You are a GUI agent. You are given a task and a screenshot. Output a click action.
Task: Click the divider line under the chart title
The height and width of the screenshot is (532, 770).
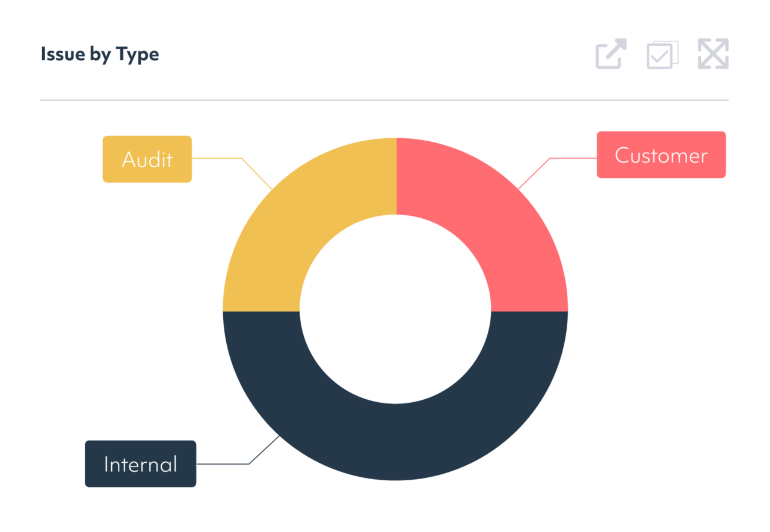385,97
